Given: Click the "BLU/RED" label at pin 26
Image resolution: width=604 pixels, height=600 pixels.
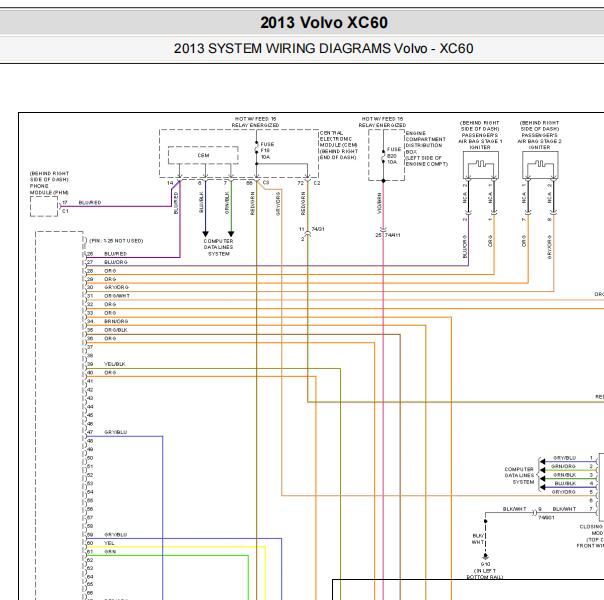Looking at the screenshot, I should (x=116, y=254).
